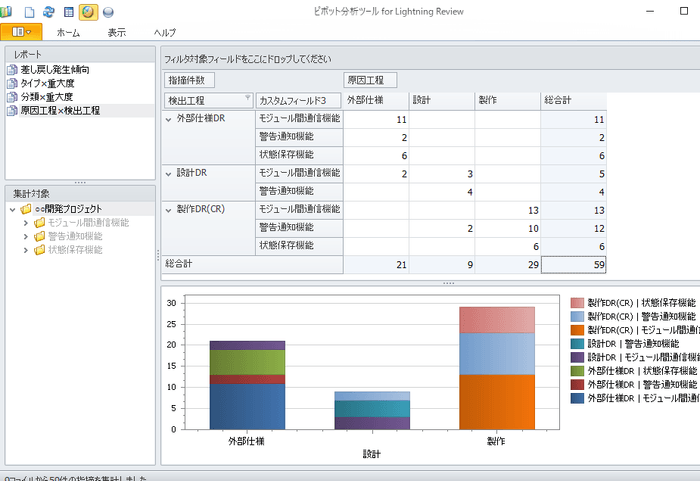
Task: Click the highlighted globe chart icon
Action: [88, 12]
